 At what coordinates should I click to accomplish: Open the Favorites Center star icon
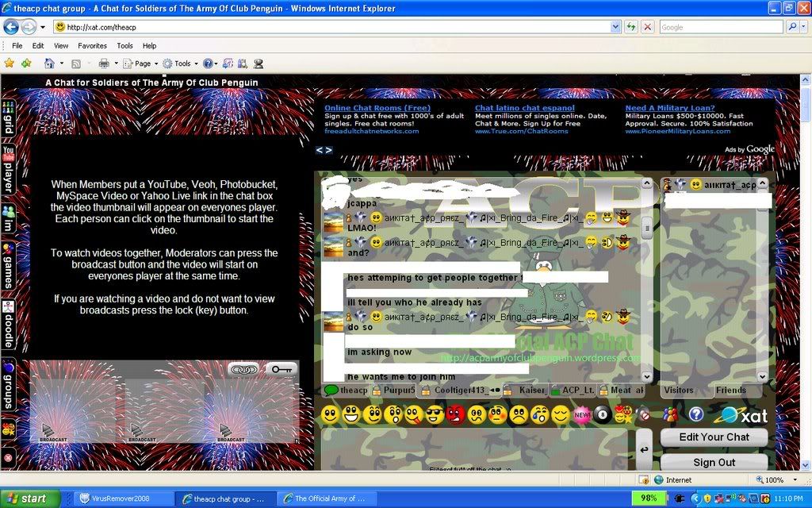(10, 63)
